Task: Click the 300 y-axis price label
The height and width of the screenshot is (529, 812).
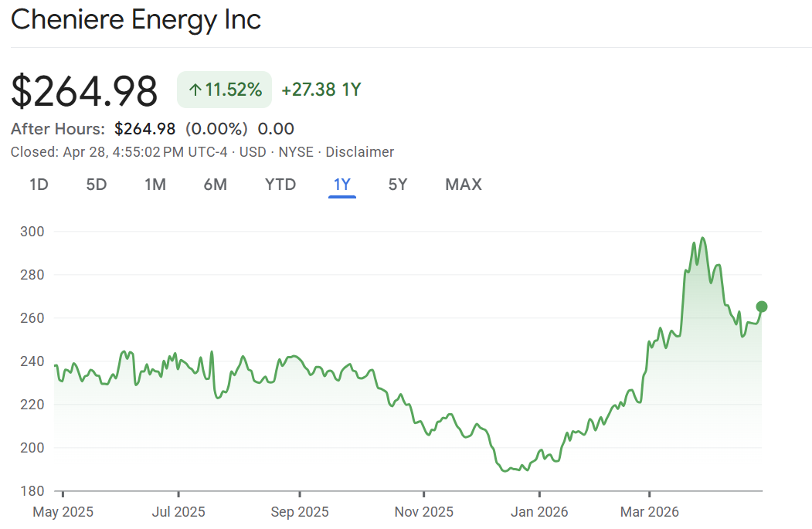Action: [33, 232]
